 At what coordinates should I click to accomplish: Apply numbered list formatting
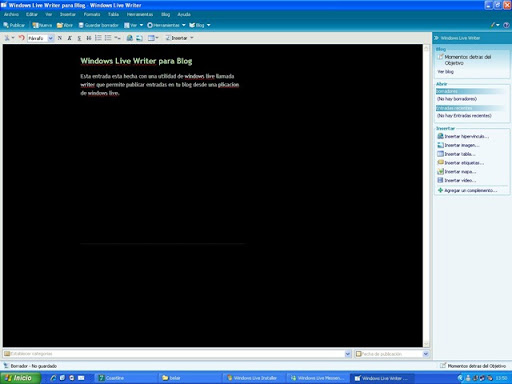pos(98,38)
